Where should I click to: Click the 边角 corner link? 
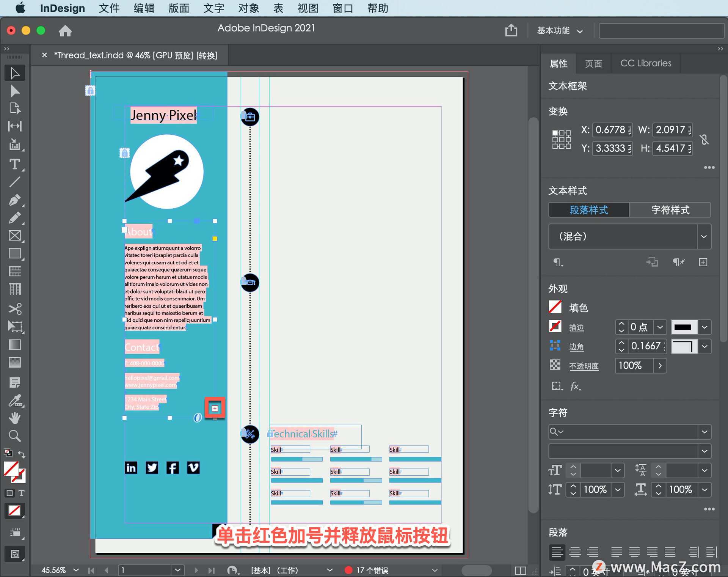point(576,347)
